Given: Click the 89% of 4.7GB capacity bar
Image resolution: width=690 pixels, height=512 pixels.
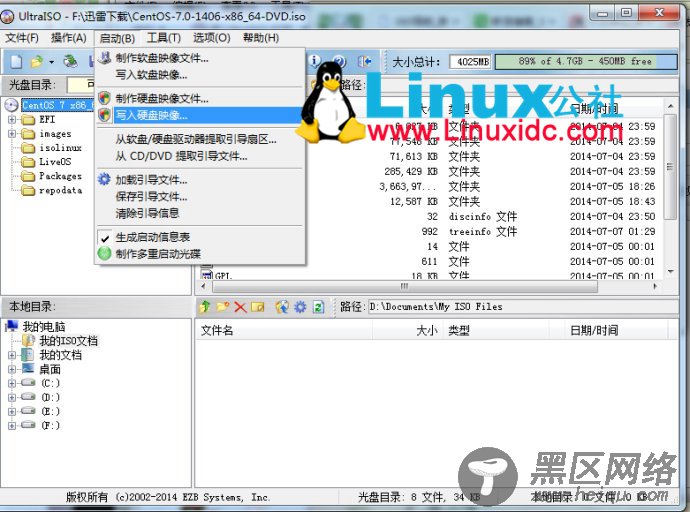Looking at the screenshot, I should 586,62.
